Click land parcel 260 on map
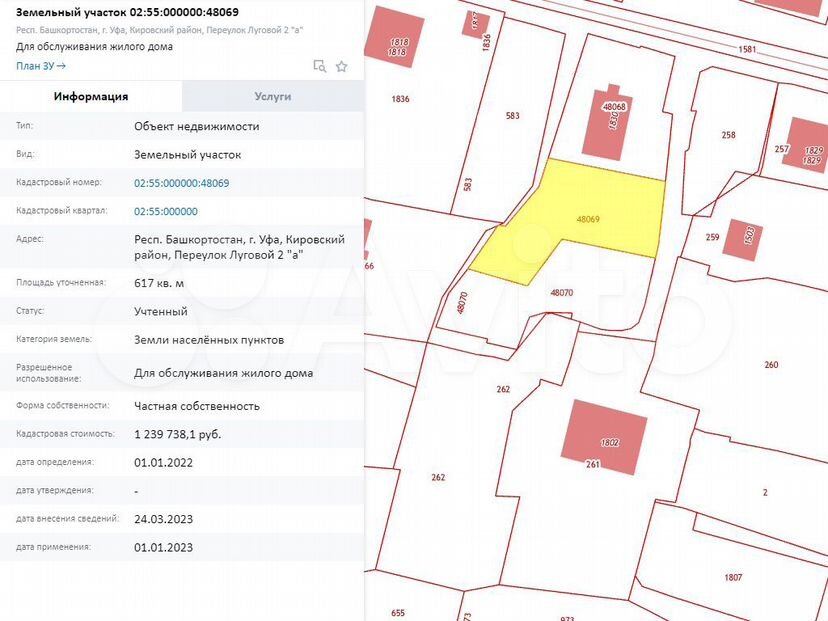Image resolution: width=828 pixels, height=621 pixels. [x=770, y=365]
